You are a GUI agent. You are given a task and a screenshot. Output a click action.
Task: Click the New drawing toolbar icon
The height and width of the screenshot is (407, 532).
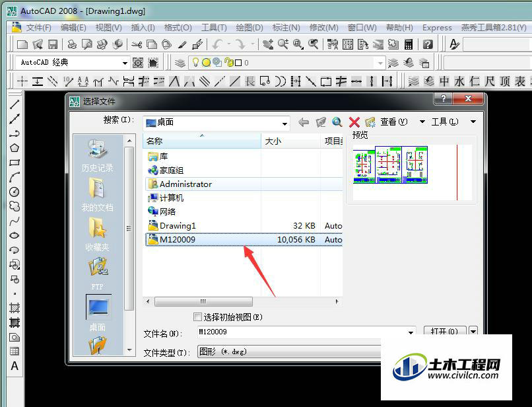click(x=22, y=44)
